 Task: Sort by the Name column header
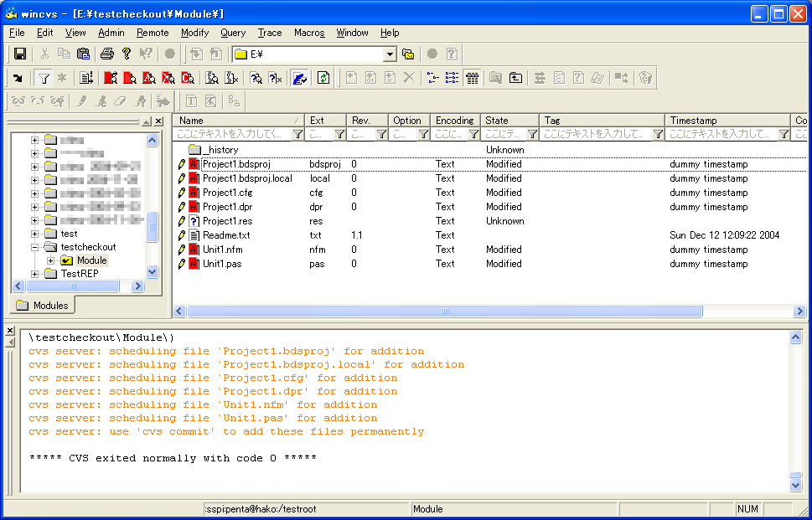[x=239, y=121]
